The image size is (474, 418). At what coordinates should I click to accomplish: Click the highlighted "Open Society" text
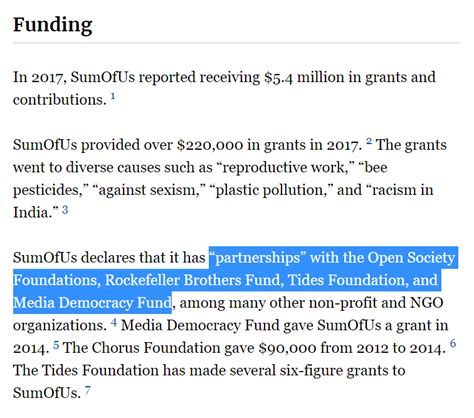point(411,258)
